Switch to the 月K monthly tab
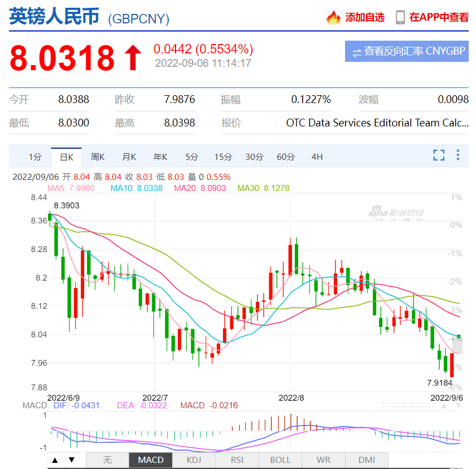This screenshot has width=476, height=469. [x=129, y=157]
